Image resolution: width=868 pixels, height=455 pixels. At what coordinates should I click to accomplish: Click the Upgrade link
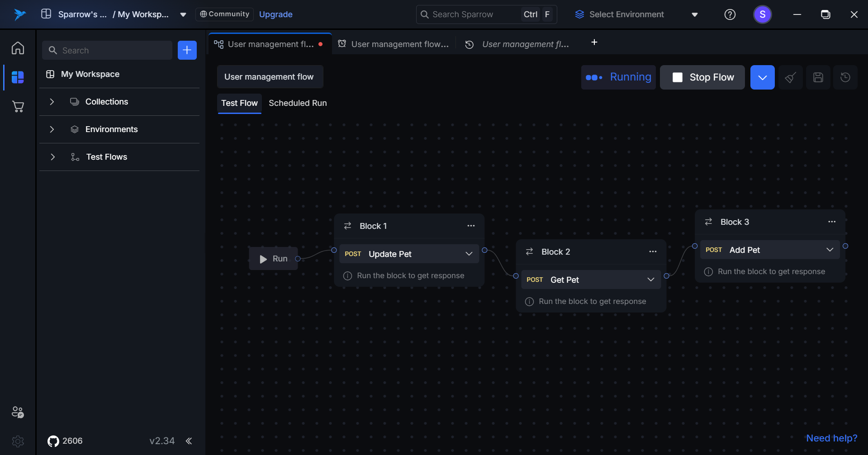pyautogui.click(x=275, y=14)
